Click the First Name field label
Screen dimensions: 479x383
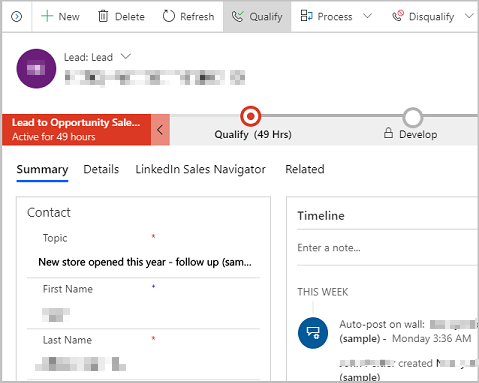68,289
